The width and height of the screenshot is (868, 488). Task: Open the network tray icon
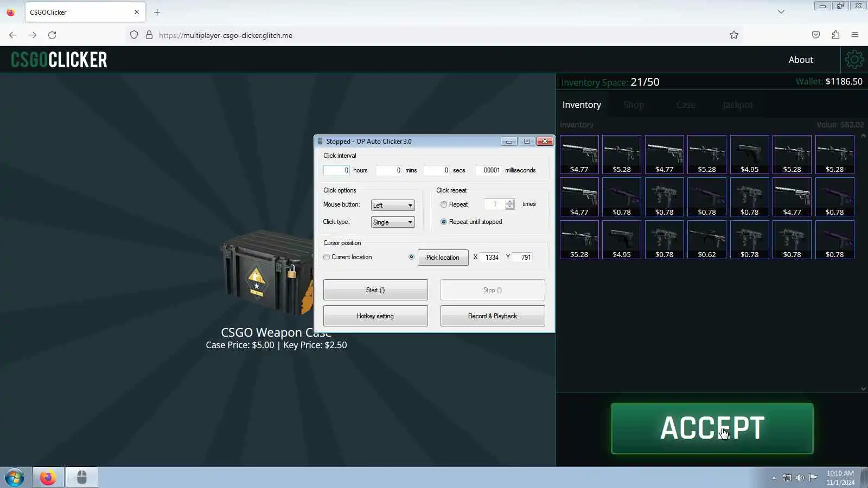click(787, 478)
